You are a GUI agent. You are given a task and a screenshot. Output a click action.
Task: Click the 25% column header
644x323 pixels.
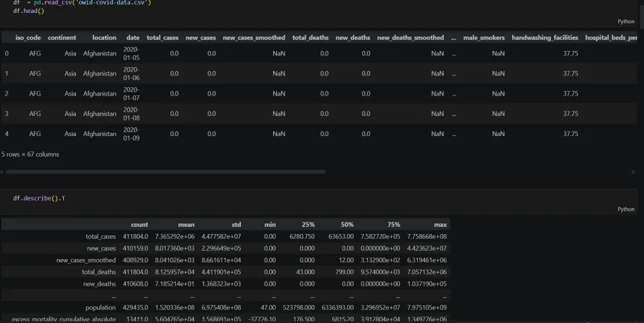pyautogui.click(x=308, y=225)
